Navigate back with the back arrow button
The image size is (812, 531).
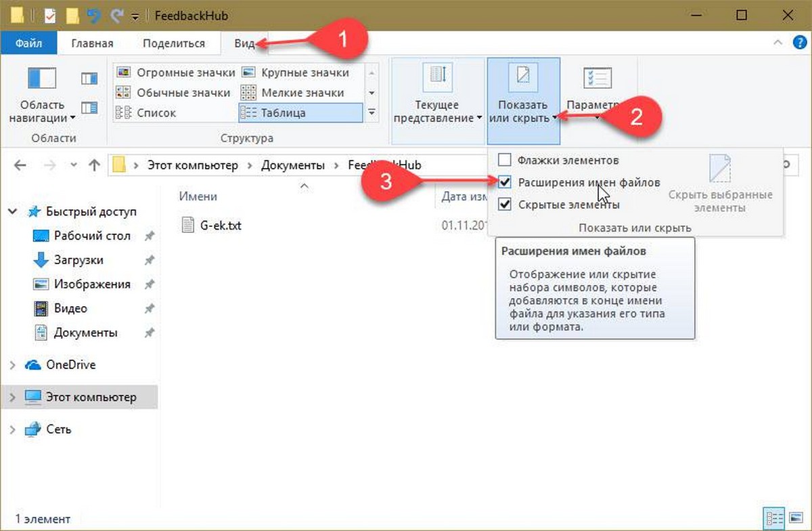[x=20, y=165]
